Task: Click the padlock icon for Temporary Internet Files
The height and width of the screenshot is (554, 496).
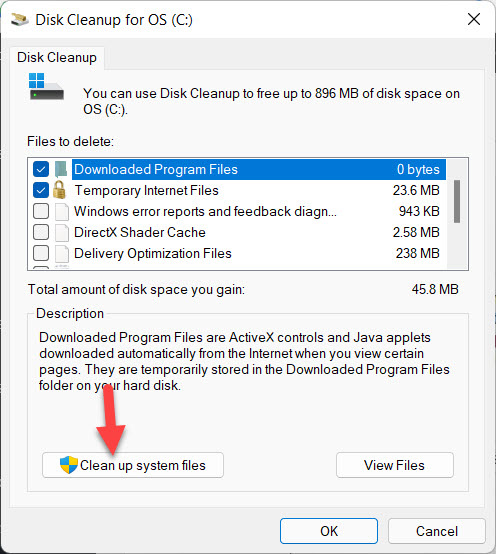Action: (x=60, y=190)
